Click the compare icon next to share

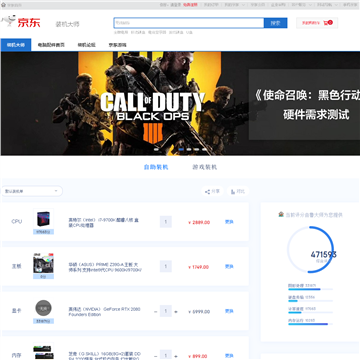(232, 192)
